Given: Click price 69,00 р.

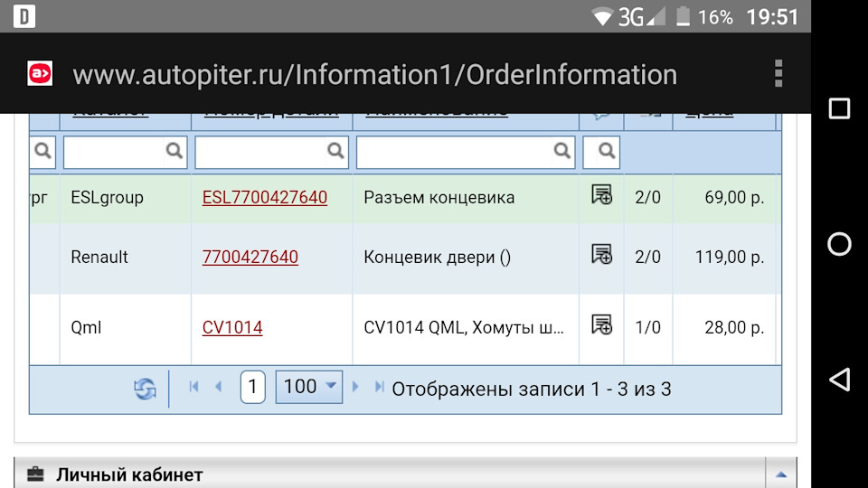Looking at the screenshot, I should click(734, 198).
